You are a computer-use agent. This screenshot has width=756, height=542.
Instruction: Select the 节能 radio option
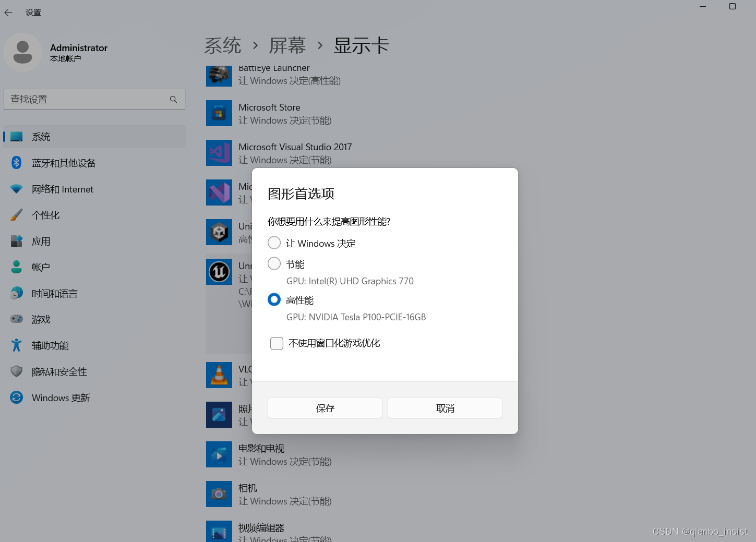point(274,264)
